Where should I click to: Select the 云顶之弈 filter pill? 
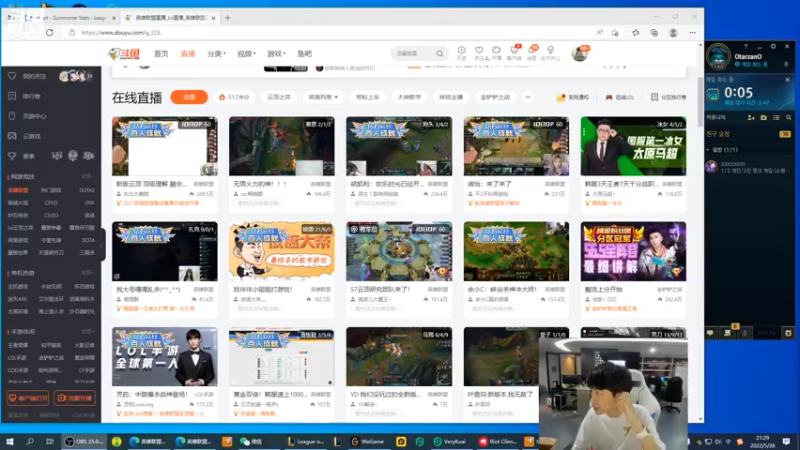(x=279, y=97)
